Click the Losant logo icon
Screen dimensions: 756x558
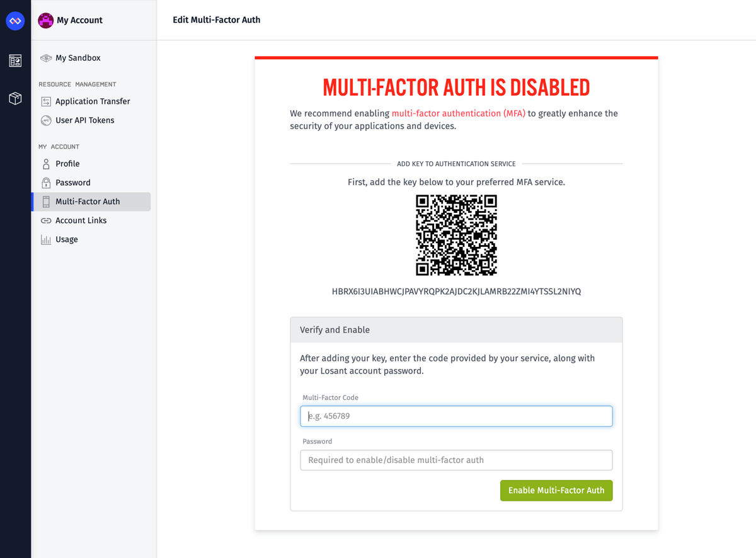click(x=15, y=21)
